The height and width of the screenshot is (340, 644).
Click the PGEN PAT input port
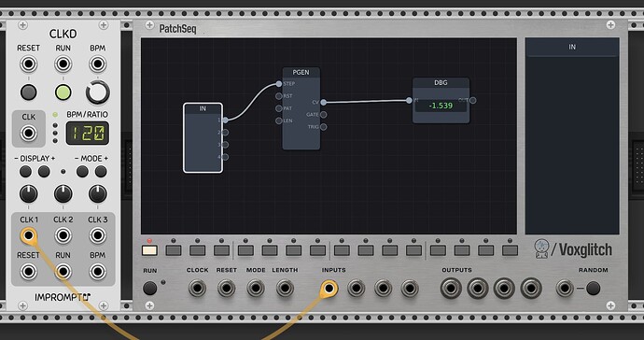279,108
